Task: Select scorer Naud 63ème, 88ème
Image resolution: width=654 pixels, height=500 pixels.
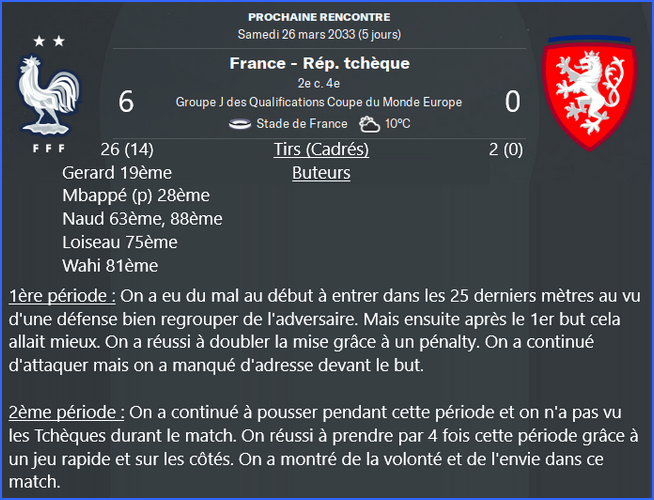Action: coord(142,219)
